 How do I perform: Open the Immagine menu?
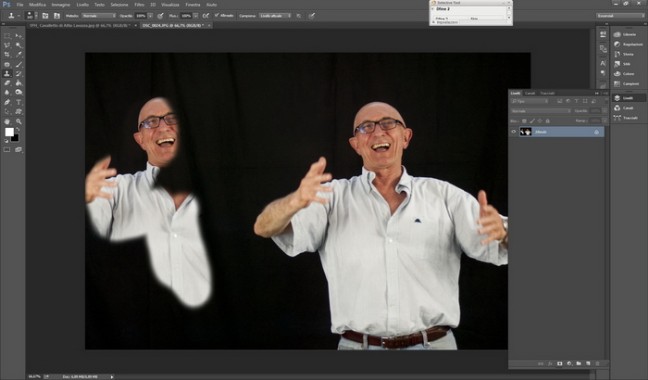61,5
